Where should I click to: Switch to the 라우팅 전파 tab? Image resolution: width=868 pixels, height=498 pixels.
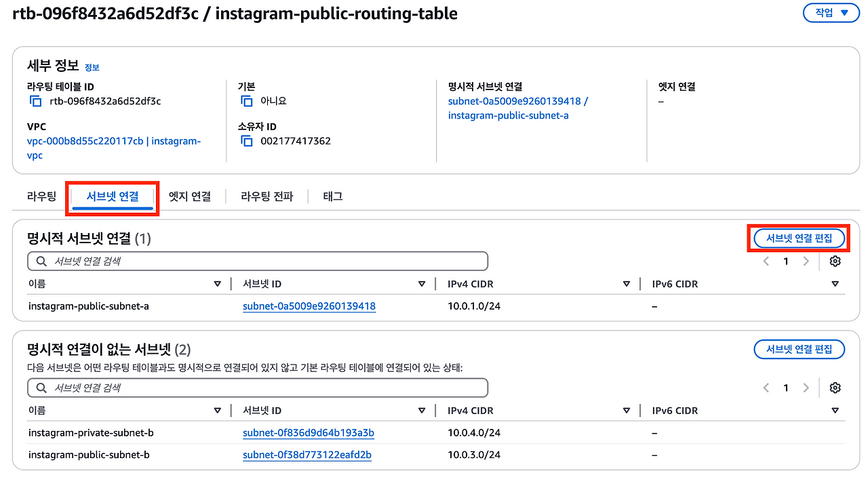pyautogui.click(x=267, y=196)
